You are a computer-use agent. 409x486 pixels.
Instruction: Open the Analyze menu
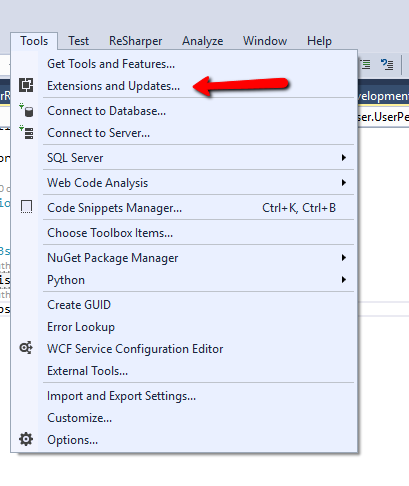tap(203, 41)
